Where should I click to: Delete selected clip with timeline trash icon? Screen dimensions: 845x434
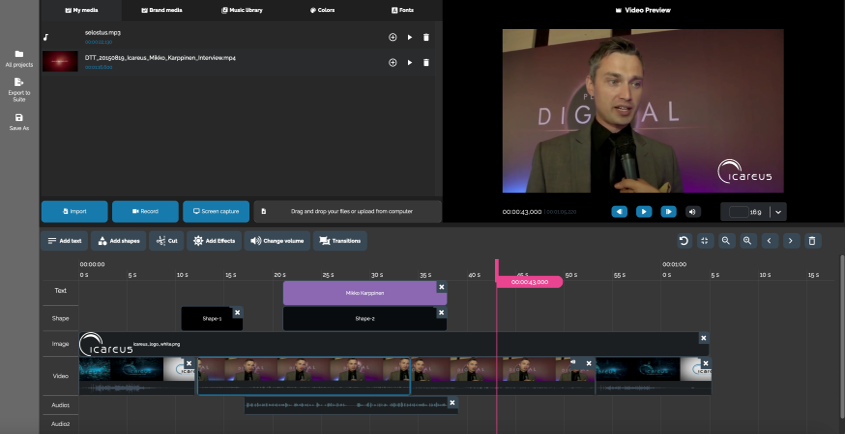(x=812, y=241)
